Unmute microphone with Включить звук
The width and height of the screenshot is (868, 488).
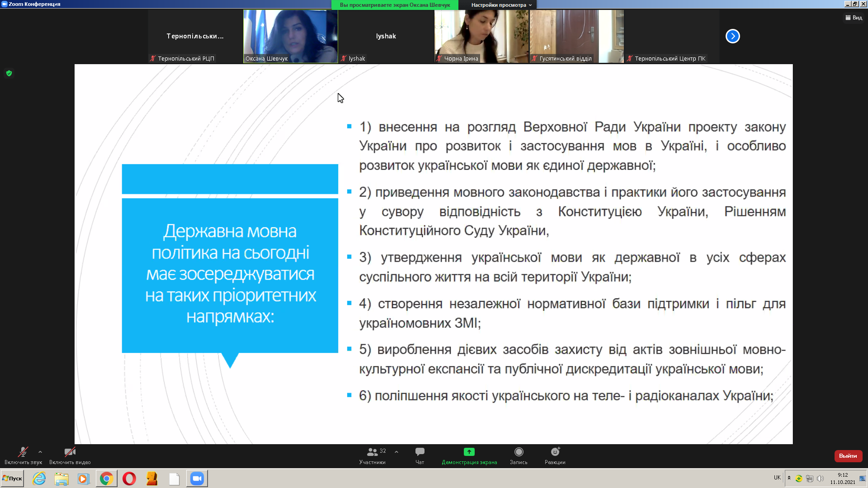point(23,455)
